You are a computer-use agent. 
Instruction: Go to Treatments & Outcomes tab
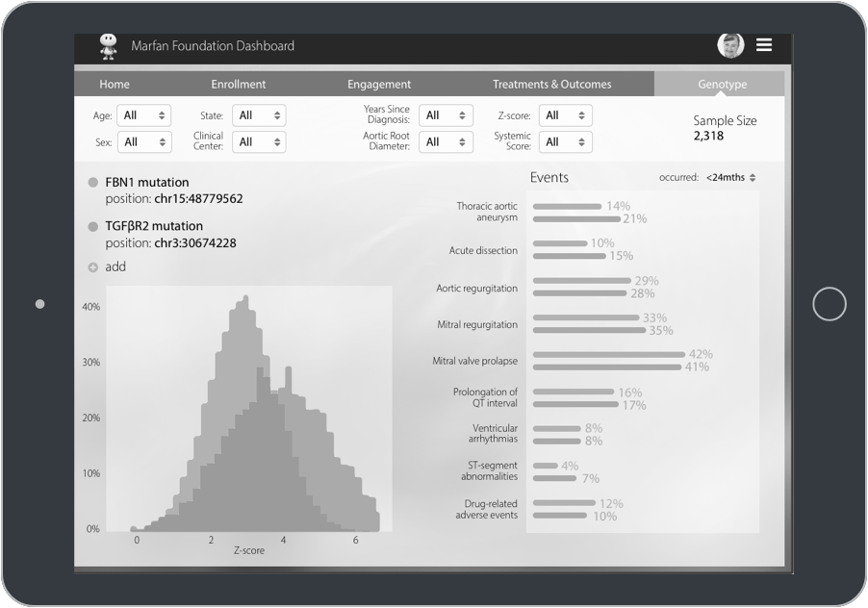(x=551, y=85)
